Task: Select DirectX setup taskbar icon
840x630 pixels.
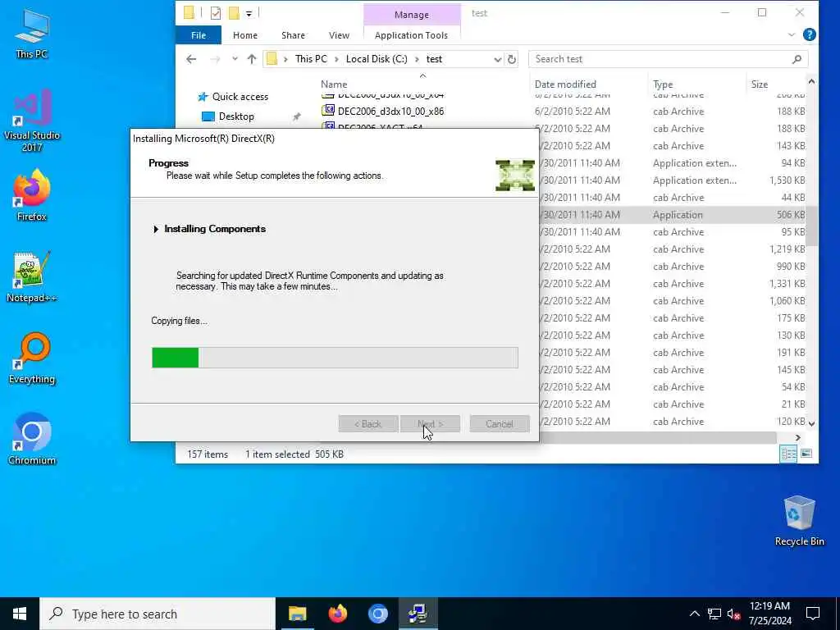Action: 418,614
